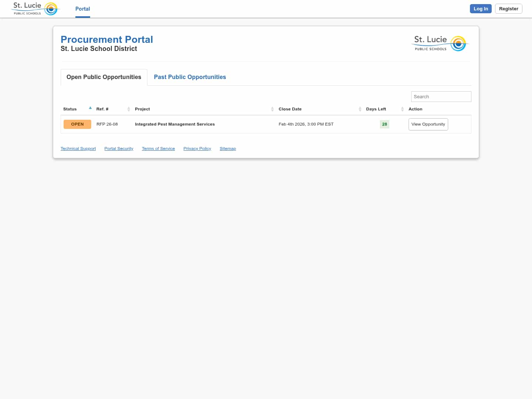This screenshot has width=532, height=399.
Task: View the Integrated Pest Management Services opportunity
Action: click(x=428, y=124)
